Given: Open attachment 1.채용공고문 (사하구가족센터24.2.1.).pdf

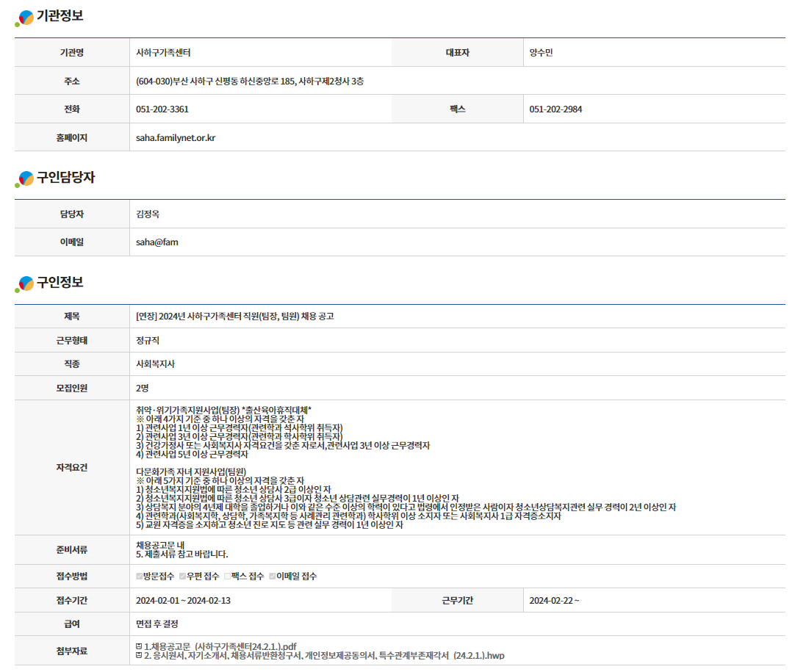Looking at the screenshot, I should click(220, 646).
